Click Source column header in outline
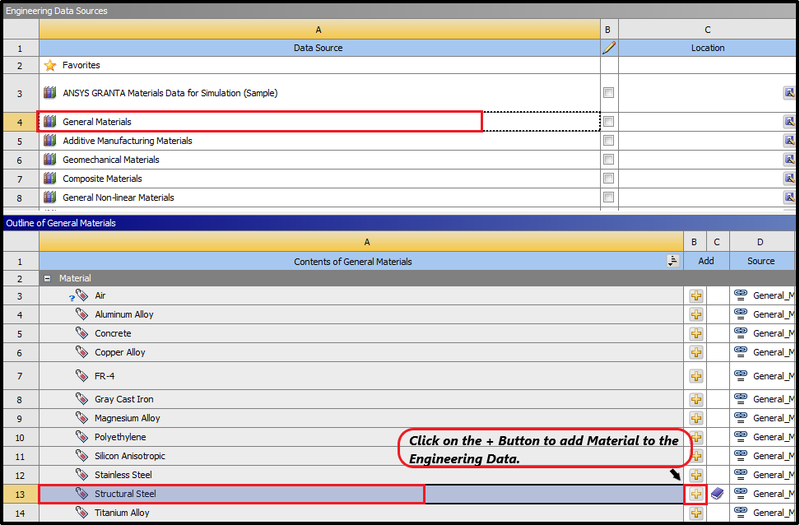The height and width of the screenshot is (525, 800). pyautogui.click(x=762, y=261)
